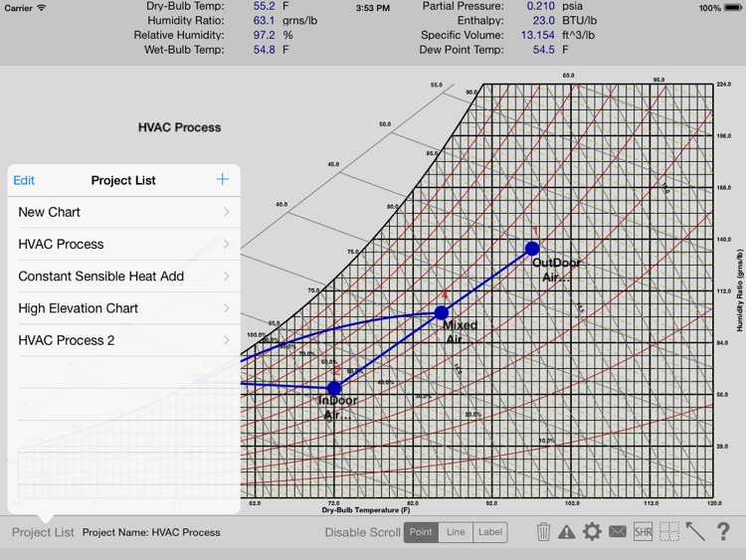
Task: Expand Constant Sensible Heat Add chevron
Action: (227, 276)
